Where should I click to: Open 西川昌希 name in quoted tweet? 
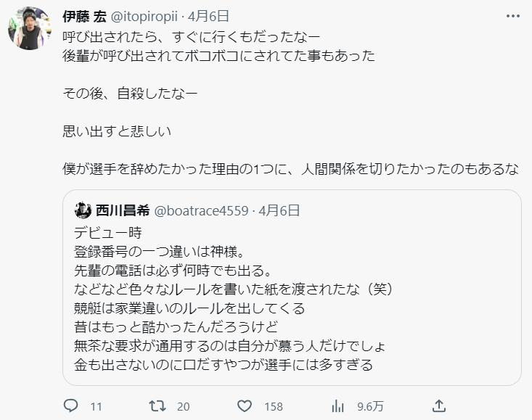123,211
